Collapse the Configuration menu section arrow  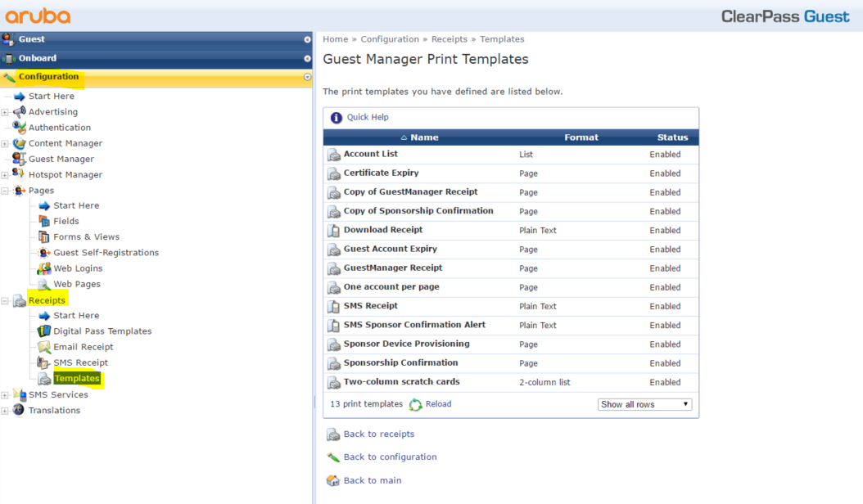[307, 77]
